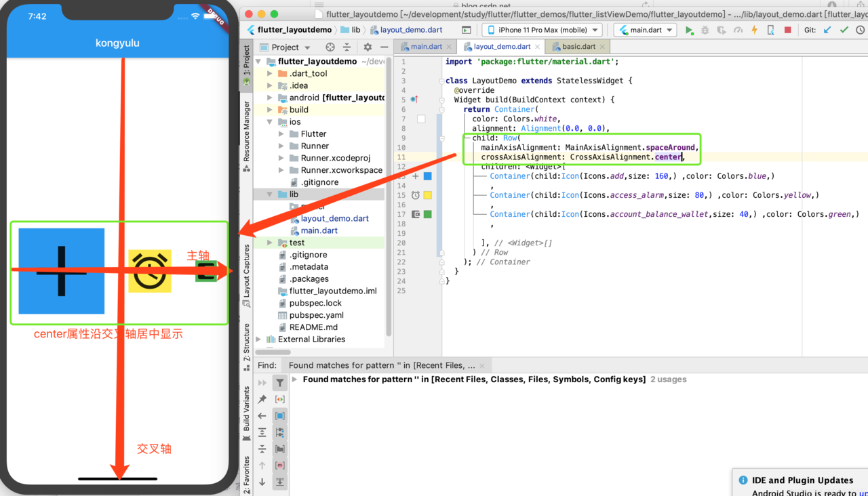Click Git commit green checkmark
The width and height of the screenshot is (868, 496).
[x=844, y=30]
